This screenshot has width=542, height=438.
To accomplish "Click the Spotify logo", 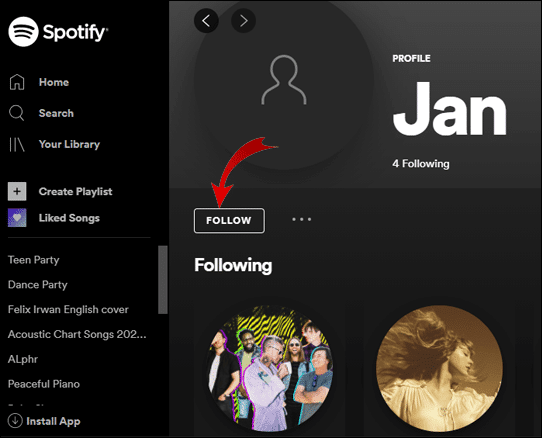I will point(58,31).
